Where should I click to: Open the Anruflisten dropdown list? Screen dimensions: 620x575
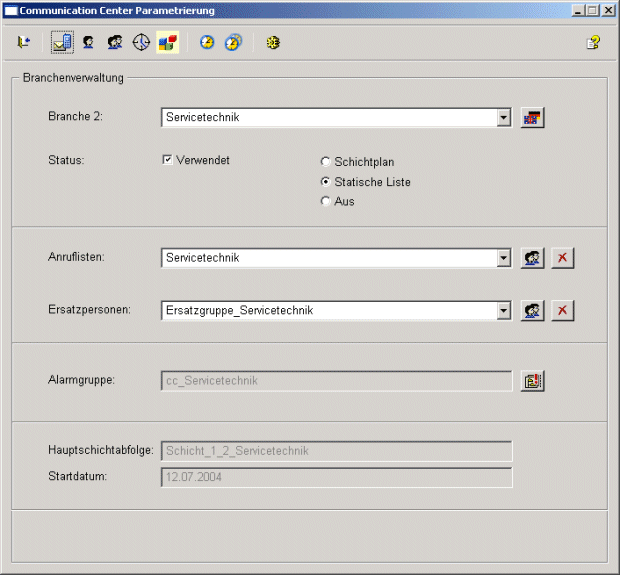pos(504,258)
